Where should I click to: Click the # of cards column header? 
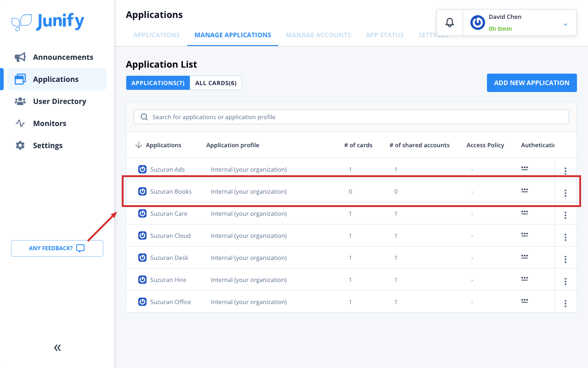pos(358,145)
